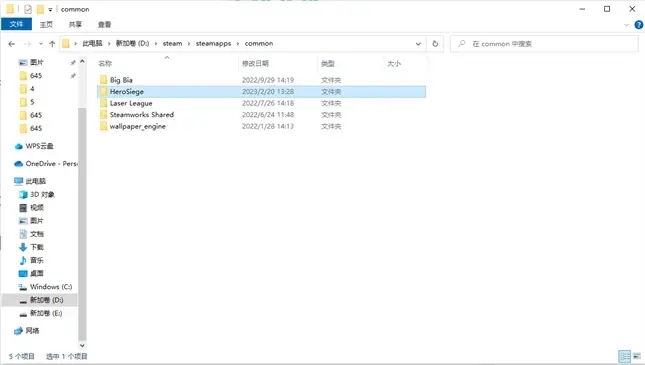Click the properties icon in title bar
645x365 pixels.
pyautogui.click(x=28, y=9)
